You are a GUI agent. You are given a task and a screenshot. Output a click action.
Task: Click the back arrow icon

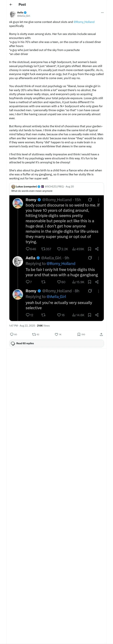11,5
